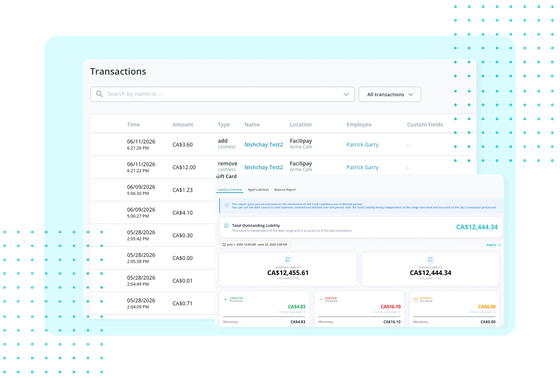Click the 'add cashless' type cell

226,144
